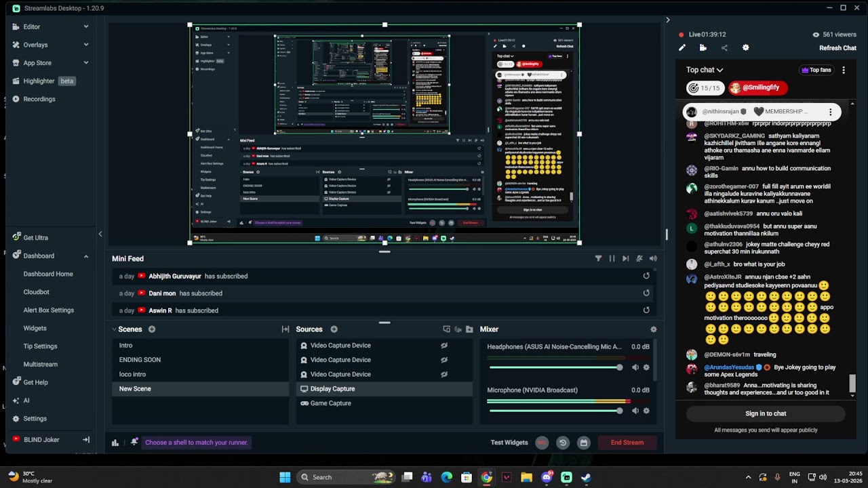The width and height of the screenshot is (868, 488).
Task: Add a new source with plus icon
Action: click(334, 329)
